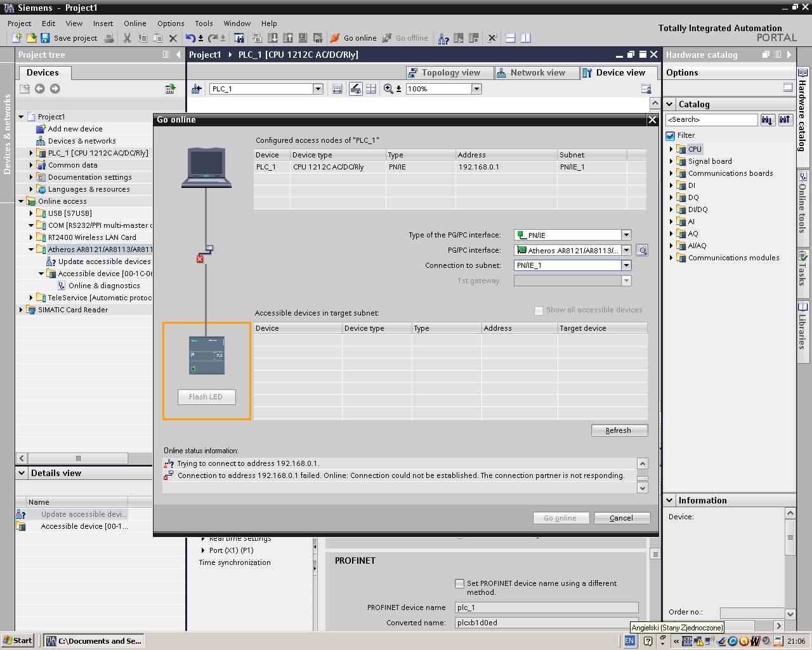This screenshot has height=650, width=812.
Task: Click the search icon beside PG/PC interface
Action: click(x=642, y=250)
